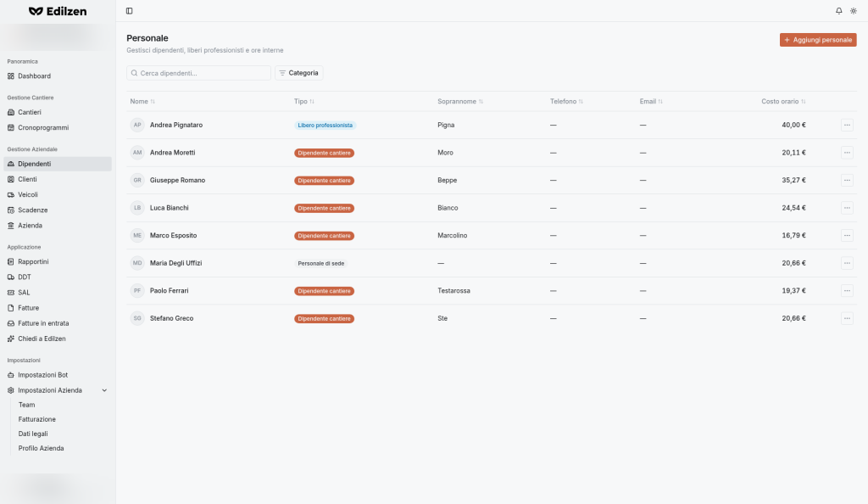Open Scadenze in the sidebar
The image size is (868, 504).
(x=58, y=210)
